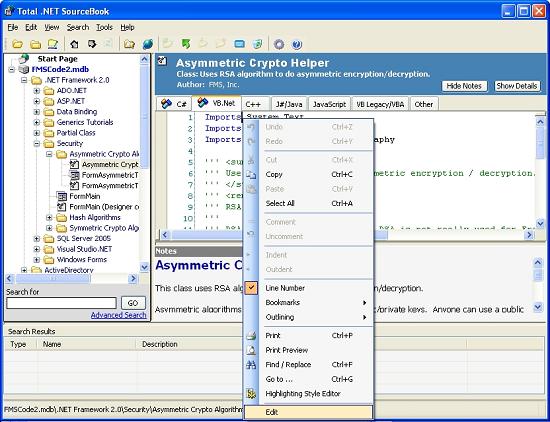The width and height of the screenshot is (550, 422).
Task: Expand the Generics Tutorials folder
Action: [36, 122]
